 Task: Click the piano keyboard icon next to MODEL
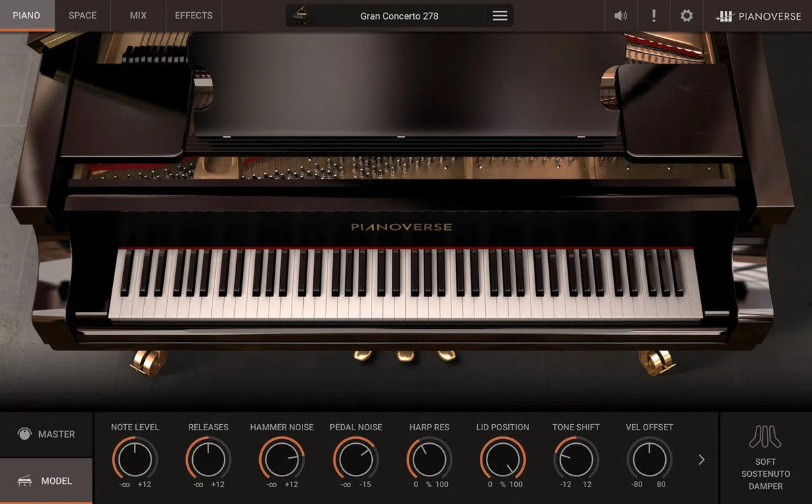(x=24, y=480)
